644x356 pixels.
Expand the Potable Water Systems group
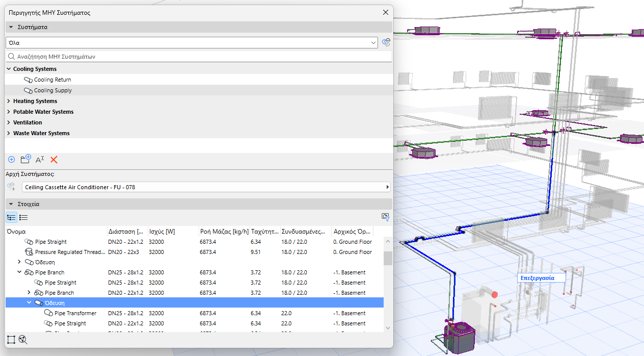pos(9,112)
